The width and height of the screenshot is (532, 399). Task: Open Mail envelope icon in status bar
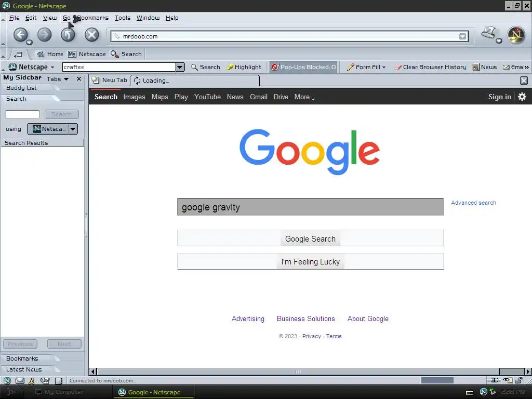[20, 381]
